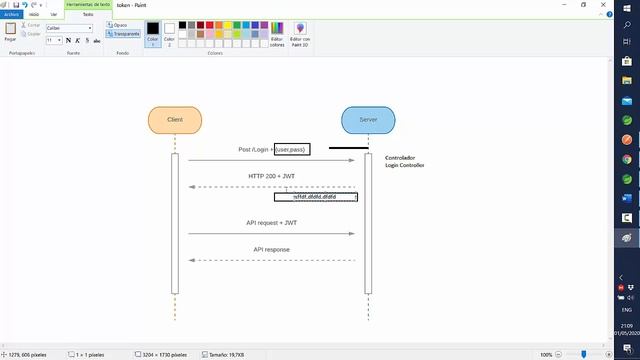Click inside the (user,pass) text box

coord(292,149)
